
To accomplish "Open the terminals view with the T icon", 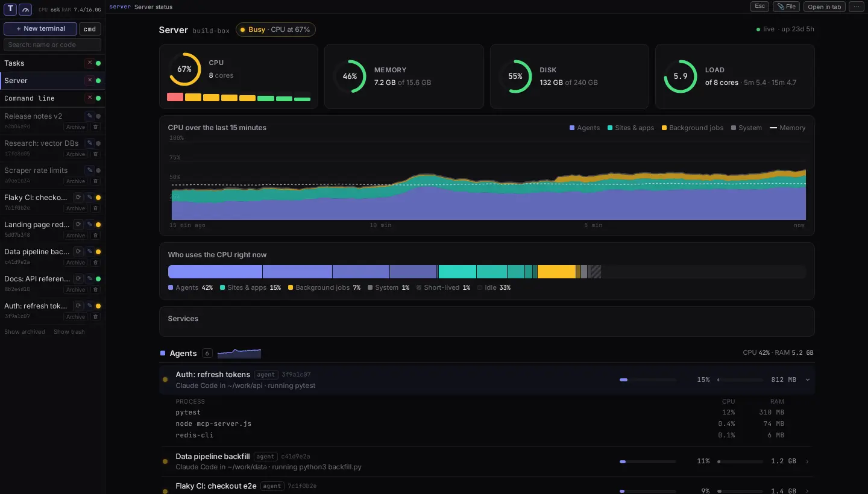I will click(x=10, y=9).
